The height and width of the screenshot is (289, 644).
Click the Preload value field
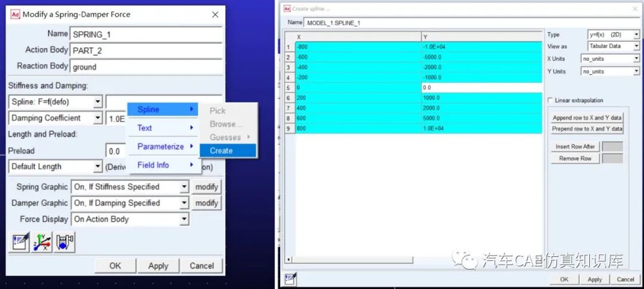coord(116,151)
